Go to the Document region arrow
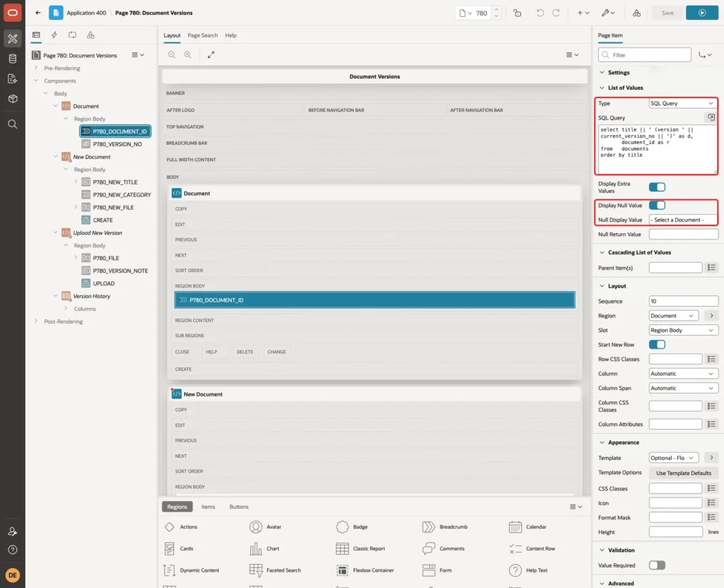 (711, 316)
